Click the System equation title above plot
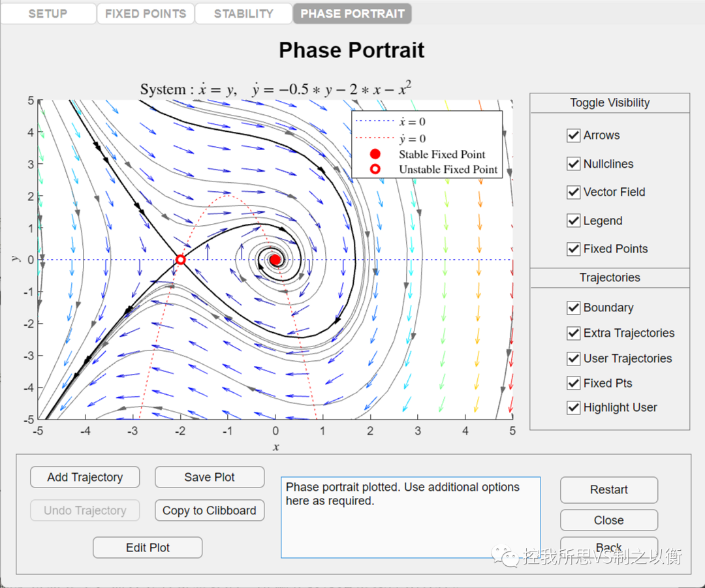This screenshot has width=705, height=588. click(275, 89)
